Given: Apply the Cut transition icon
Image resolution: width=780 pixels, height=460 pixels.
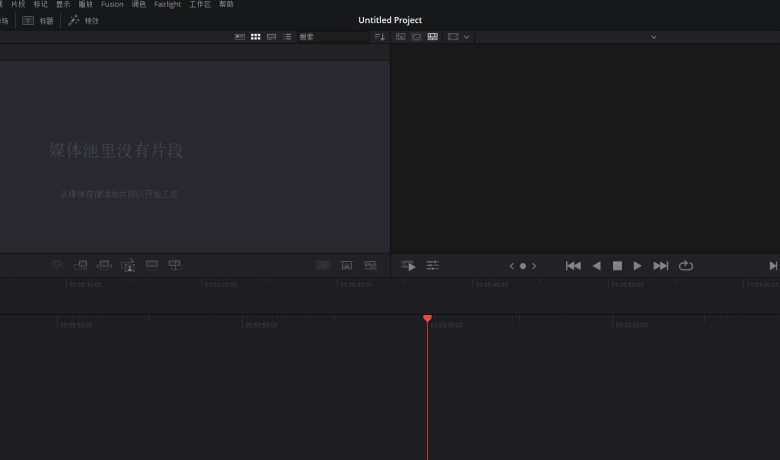Looking at the screenshot, I should click(x=323, y=266).
